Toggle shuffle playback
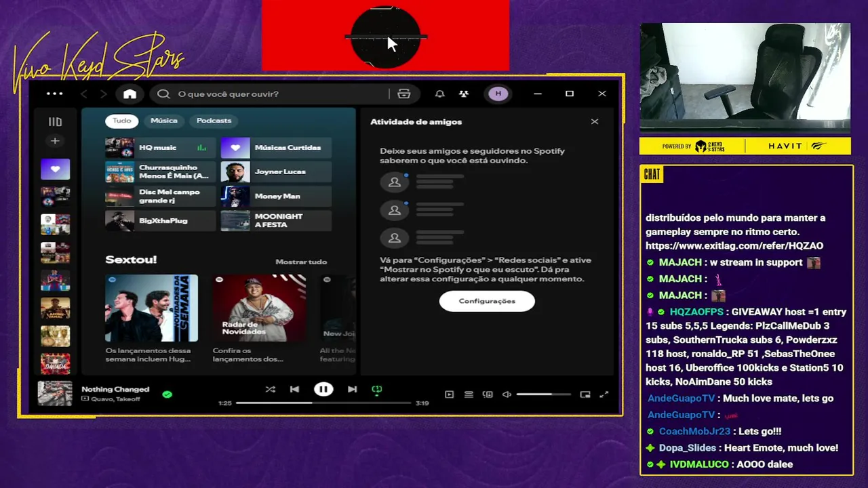Image resolution: width=868 pixels, height=488 pixels. (270, 389)
